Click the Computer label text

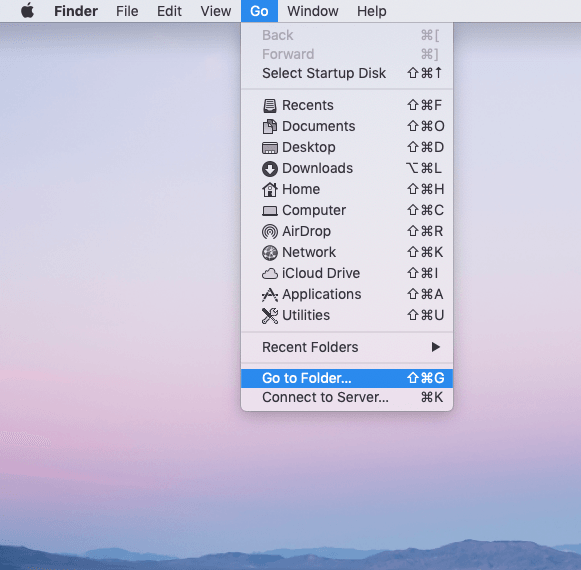tap(314, 211)
